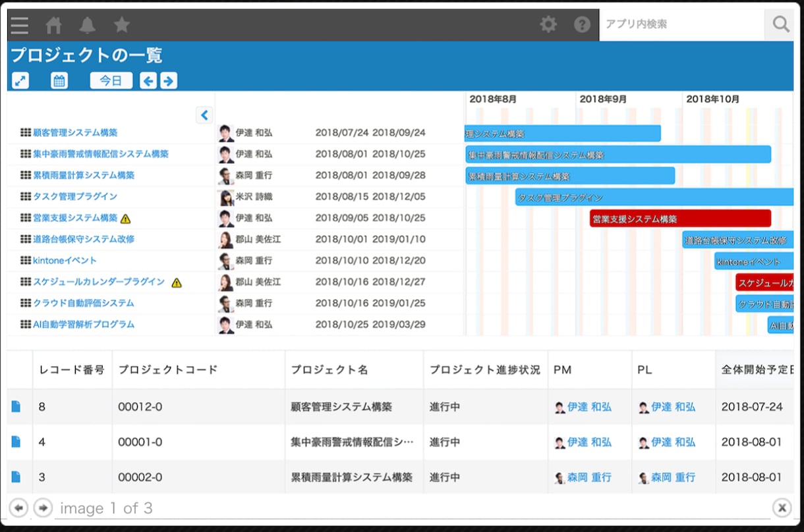
Task: Open the help question mark icon
Action: pyautogui.click(x=582, y=24)
